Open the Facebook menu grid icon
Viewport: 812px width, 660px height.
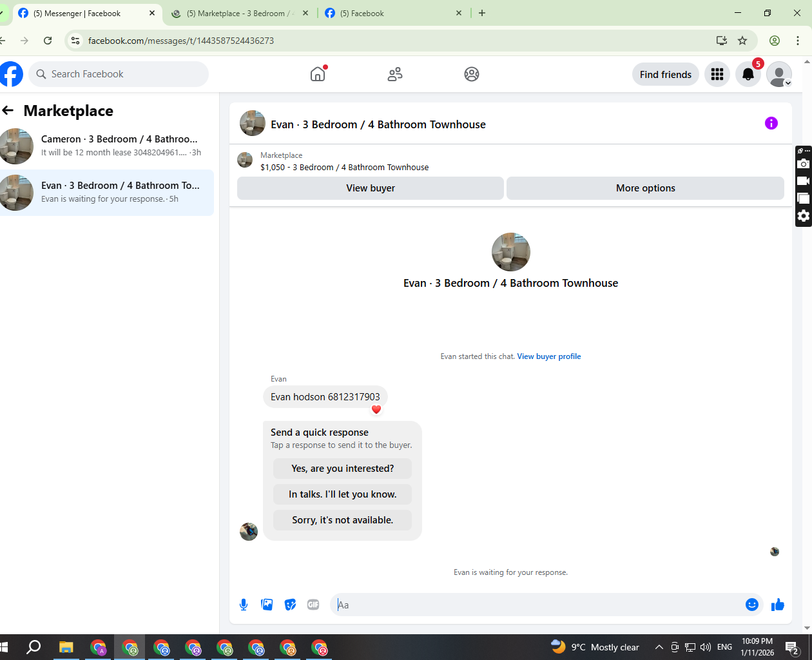(717, 74)
